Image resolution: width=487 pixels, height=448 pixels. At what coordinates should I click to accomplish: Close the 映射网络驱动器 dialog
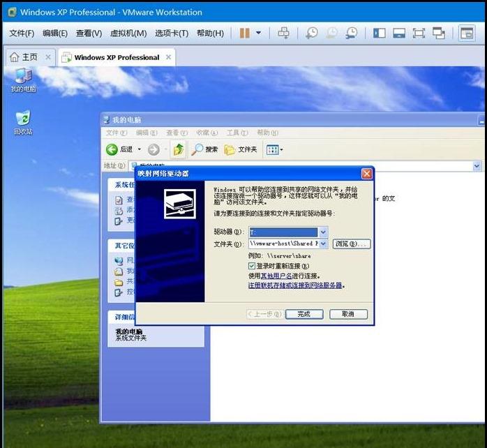(x=367, y=174)
